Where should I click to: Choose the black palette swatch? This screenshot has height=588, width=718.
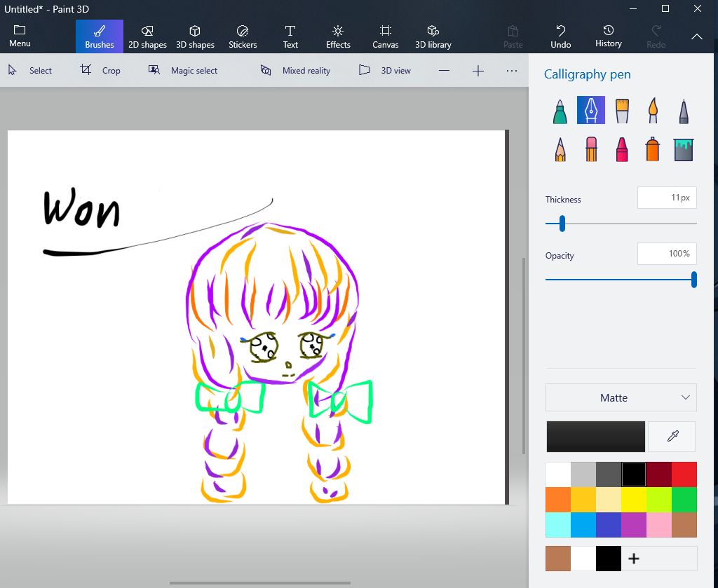tap(634, 474)
